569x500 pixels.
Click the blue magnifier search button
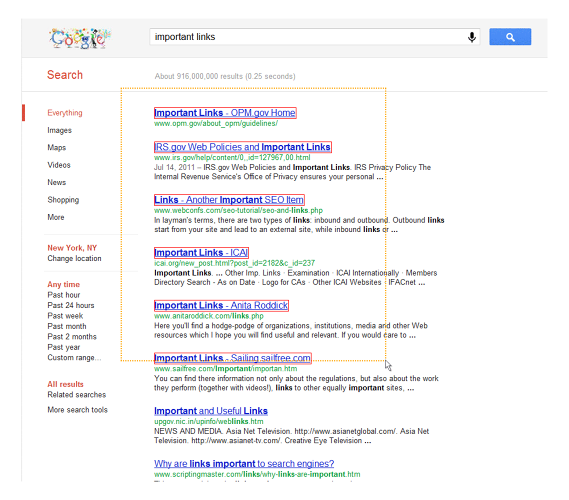(510, 37)
